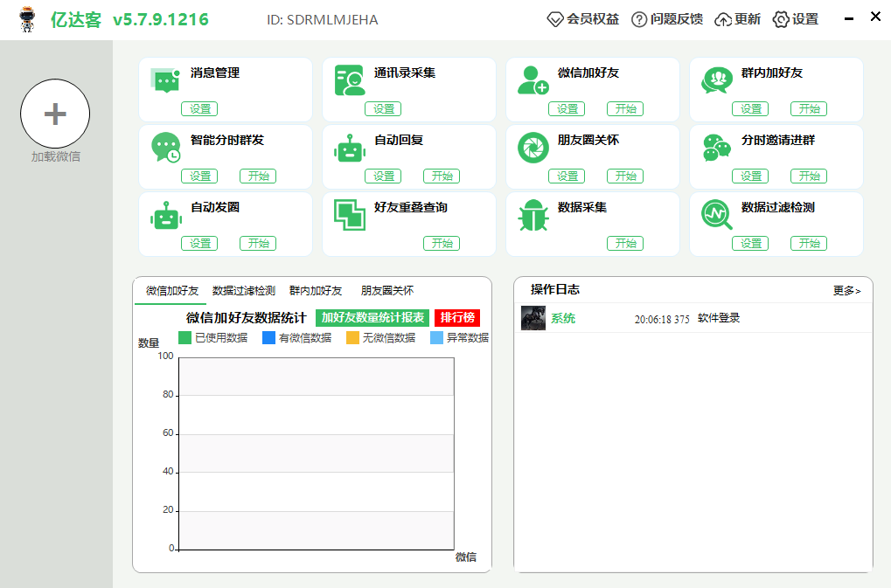Screen dimensions: 891x588
Task: Switch to the 群内加好友 statistics tab
Action: (316, 291)
